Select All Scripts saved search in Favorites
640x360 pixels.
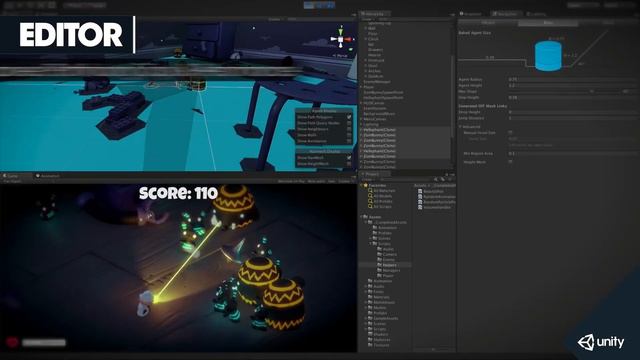pyautogui.click(x=382, y=207)
